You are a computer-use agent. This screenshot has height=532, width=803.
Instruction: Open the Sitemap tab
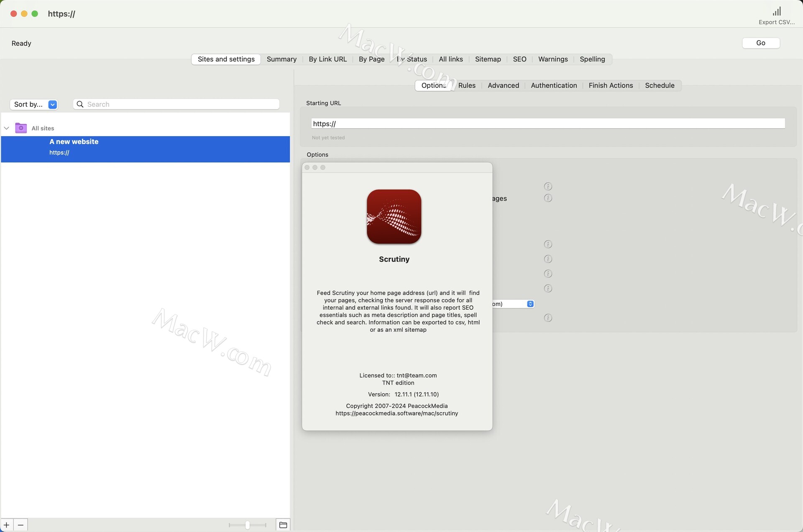488,59
